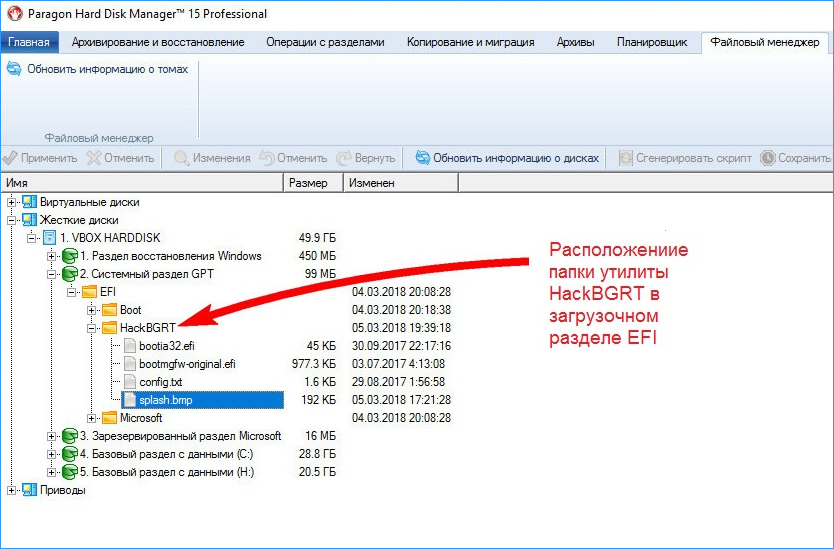Select the bootmgfw-original.efi file name

coord(187,364)
